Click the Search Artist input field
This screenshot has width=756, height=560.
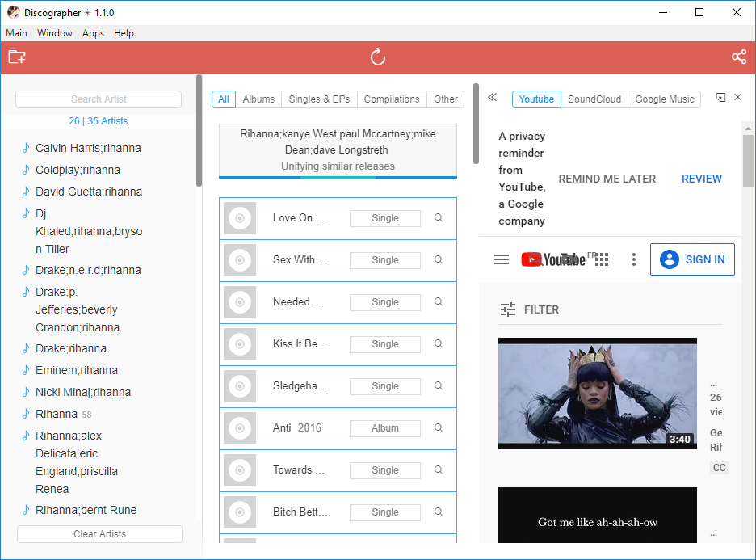point(99,99)
